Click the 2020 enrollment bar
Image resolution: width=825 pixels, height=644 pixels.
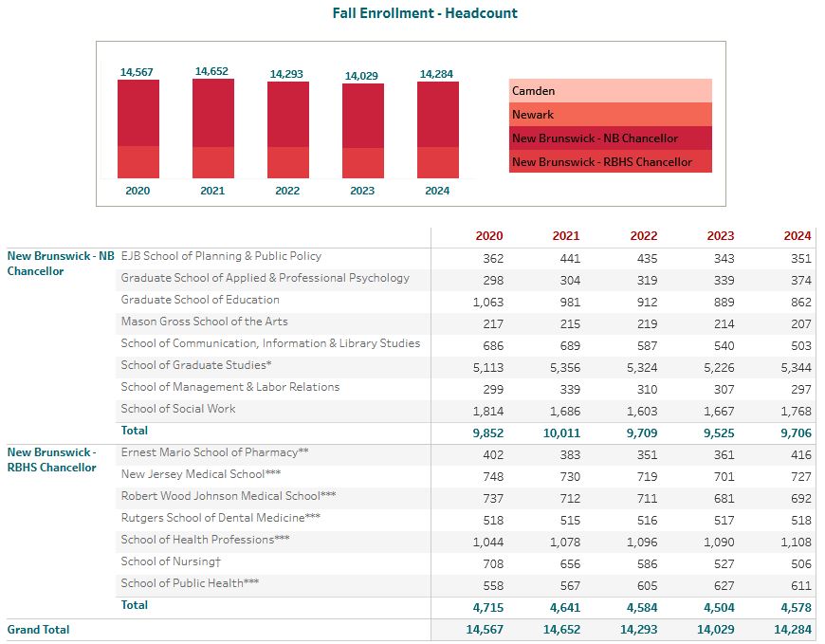[138, 129]
